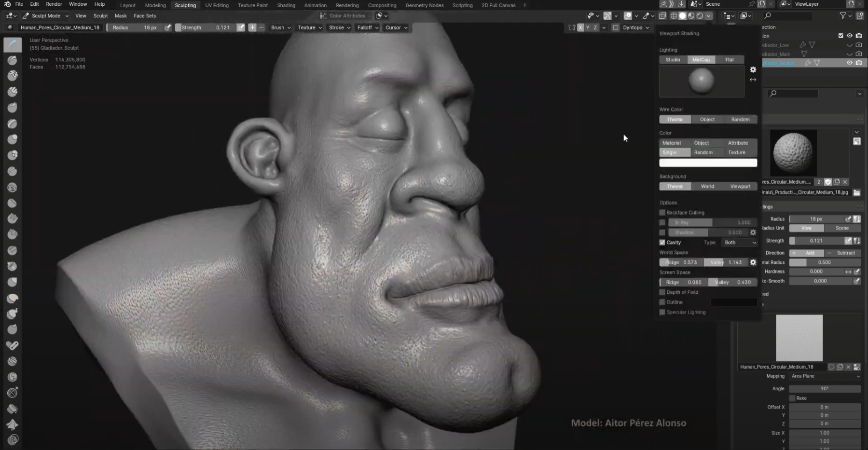Flip the MatCap with double-arrow icon
This screenshot has width=868, height=450.
point(753,80)
